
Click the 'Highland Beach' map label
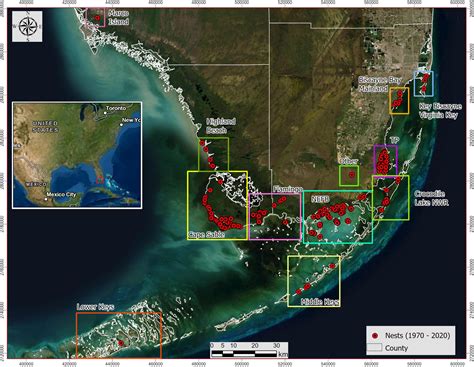[x=221, y=126]
